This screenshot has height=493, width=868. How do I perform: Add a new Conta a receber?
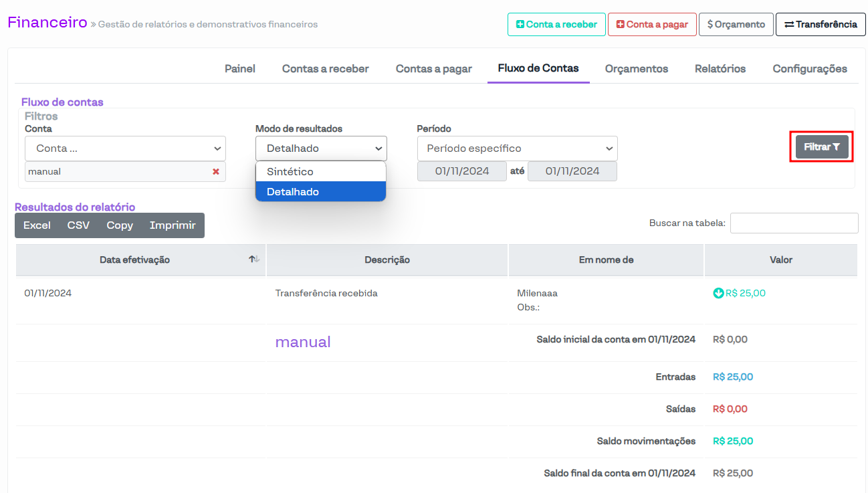click(x=556, y=24)
